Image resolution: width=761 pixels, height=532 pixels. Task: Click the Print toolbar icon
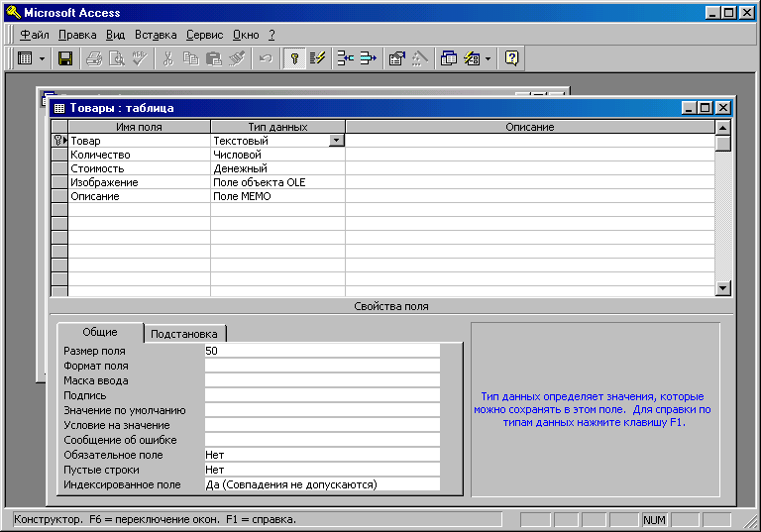[94, 58]
